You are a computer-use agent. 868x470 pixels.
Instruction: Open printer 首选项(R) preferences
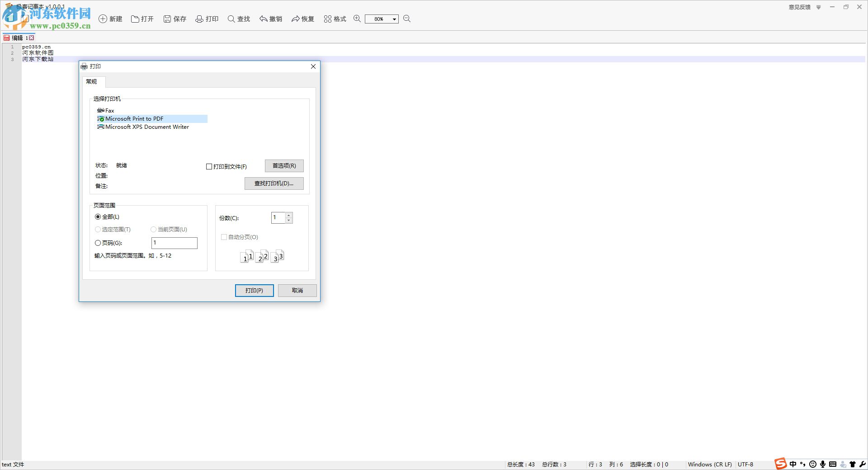pyautogui.click(x=284, y=166)
